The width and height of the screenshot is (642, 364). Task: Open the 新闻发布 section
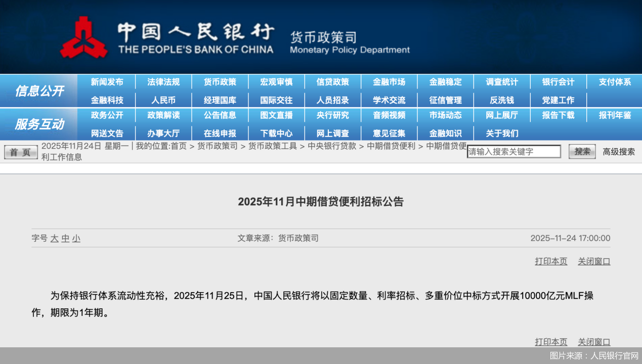click(107, 81)
